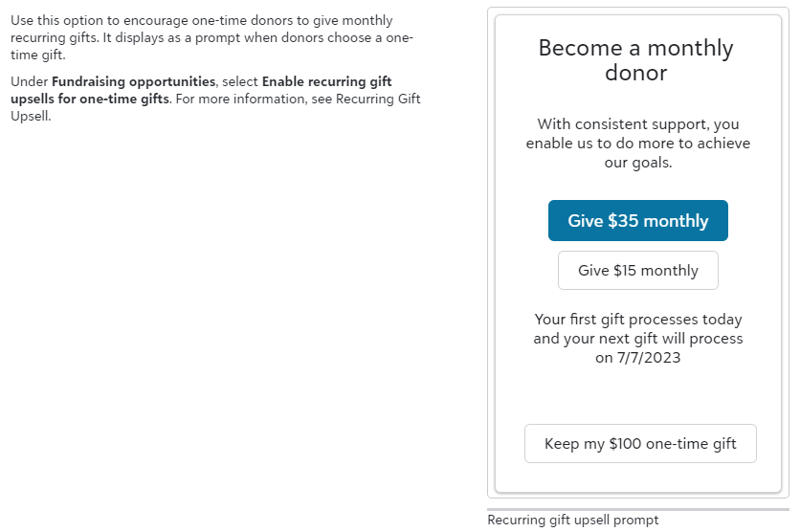Screen dimensions: 800x532
Task: Click the 'Recurring gift upsell prompt' caption
Action: click(573, 521)
